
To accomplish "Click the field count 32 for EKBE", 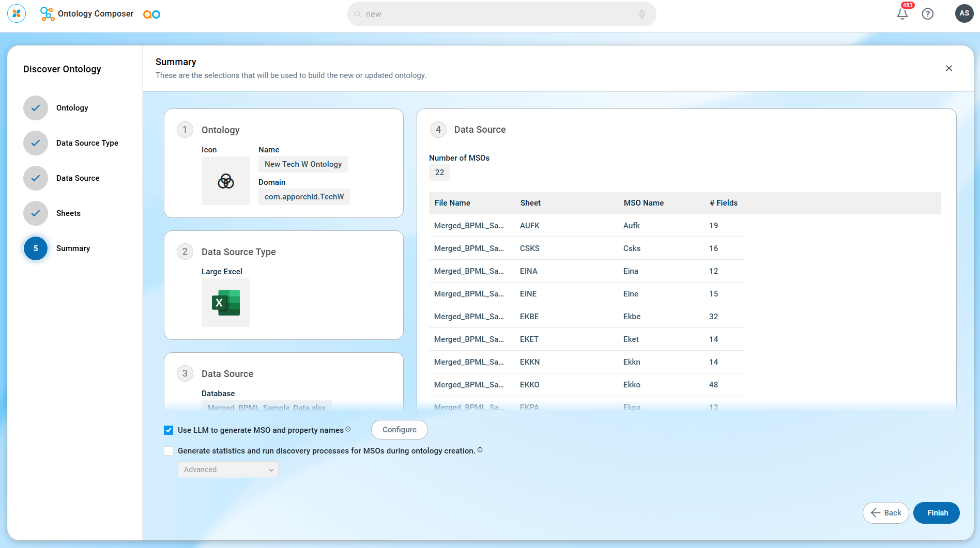I will point(713,317).
